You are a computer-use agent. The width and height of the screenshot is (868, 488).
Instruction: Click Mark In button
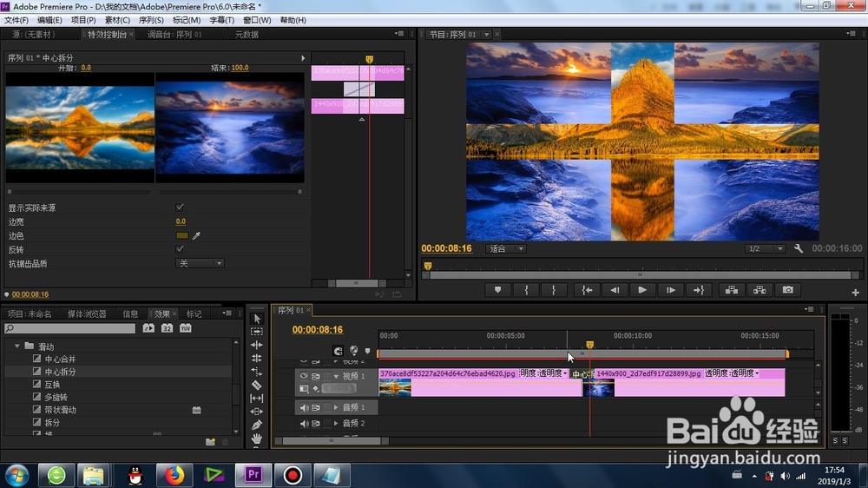coord(526,290)
